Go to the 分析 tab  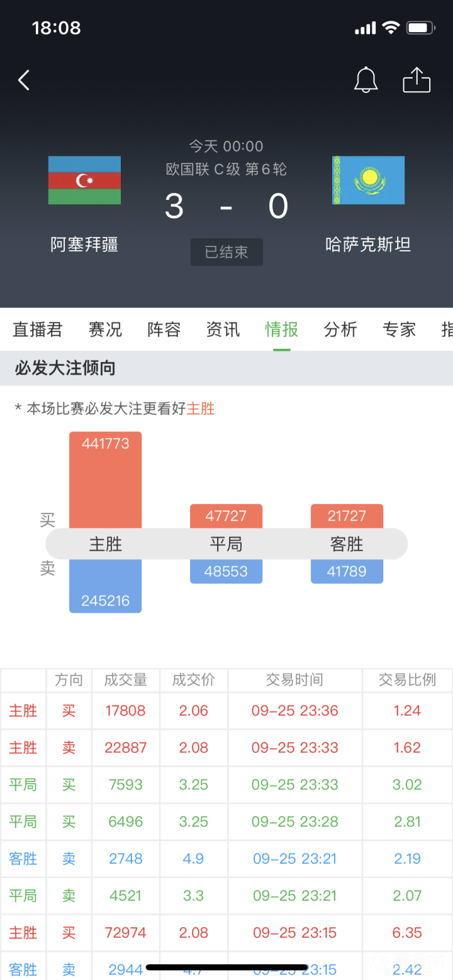pyautogui.click(x=340, y=329)
